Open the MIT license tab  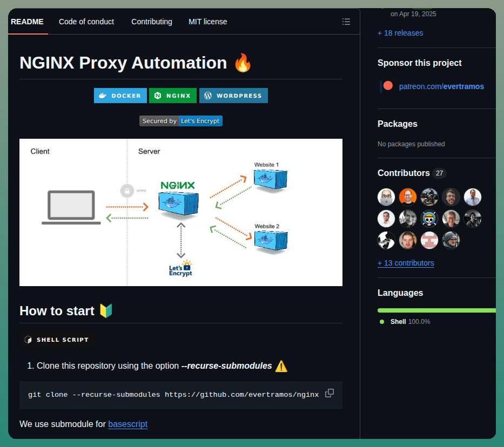[207, 22]
